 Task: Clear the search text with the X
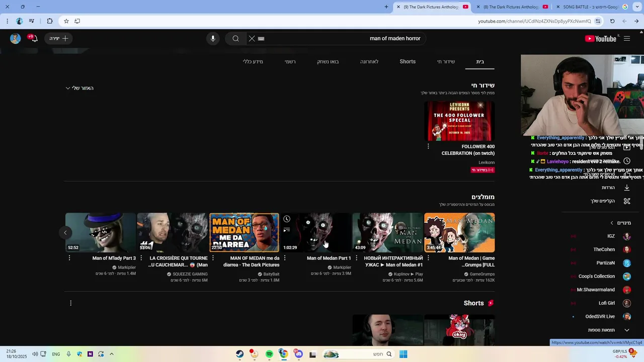coord(252,39)
